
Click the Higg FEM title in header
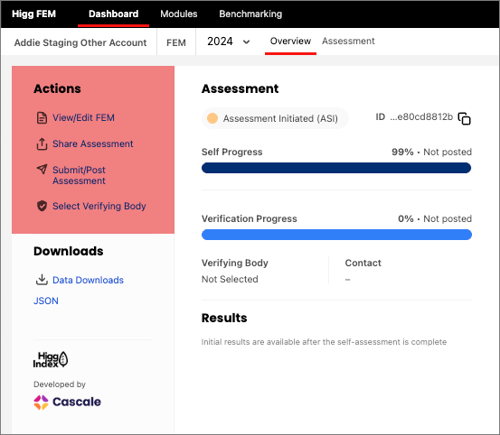point(34,14)
